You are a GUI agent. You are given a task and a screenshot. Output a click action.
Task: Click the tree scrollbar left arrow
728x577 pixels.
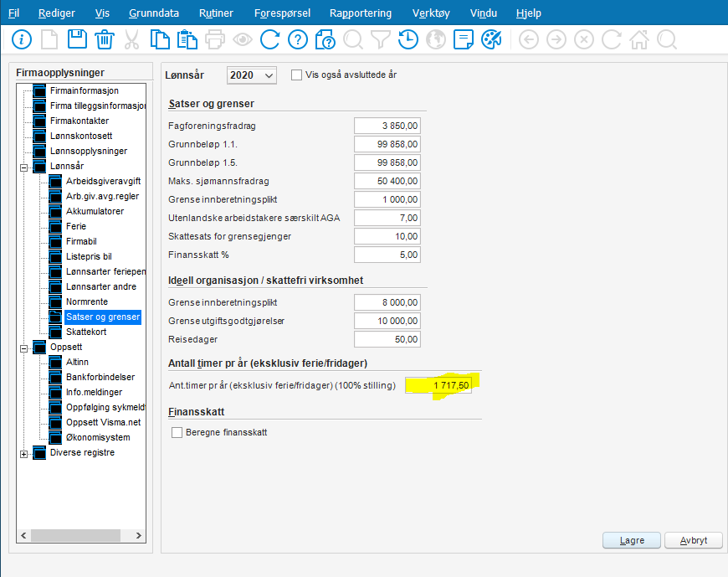pos(23,535)
